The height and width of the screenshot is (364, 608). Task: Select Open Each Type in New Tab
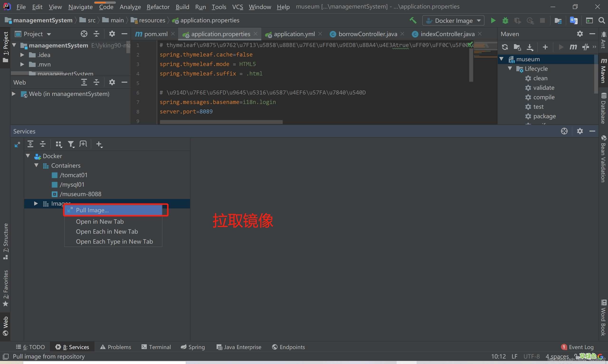(113, 242)
